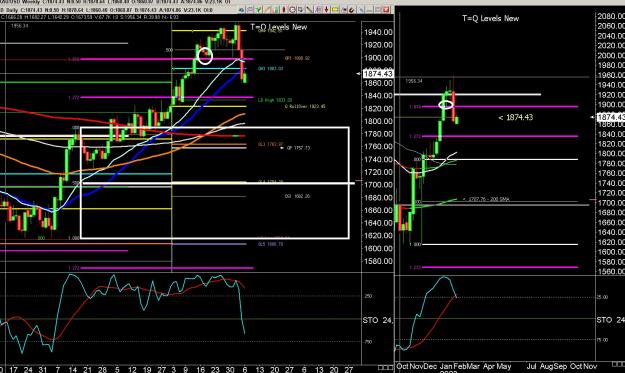Click the green checkmark toolbar icon

[x=259, y=10]
